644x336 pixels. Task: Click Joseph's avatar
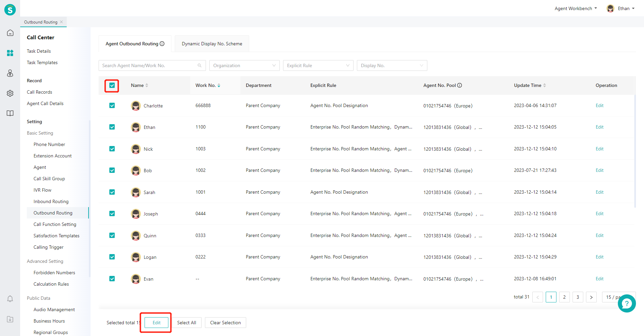pos(136,214)
